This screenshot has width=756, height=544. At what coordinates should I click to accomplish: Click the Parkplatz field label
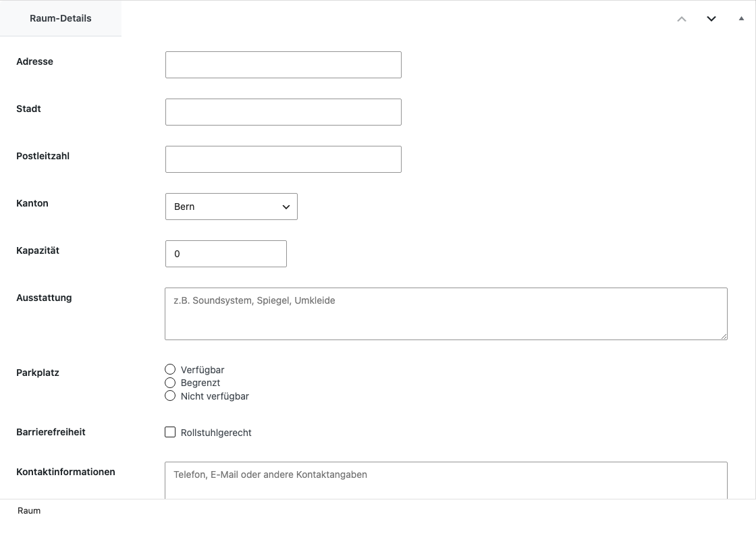(x=38, y=373)
